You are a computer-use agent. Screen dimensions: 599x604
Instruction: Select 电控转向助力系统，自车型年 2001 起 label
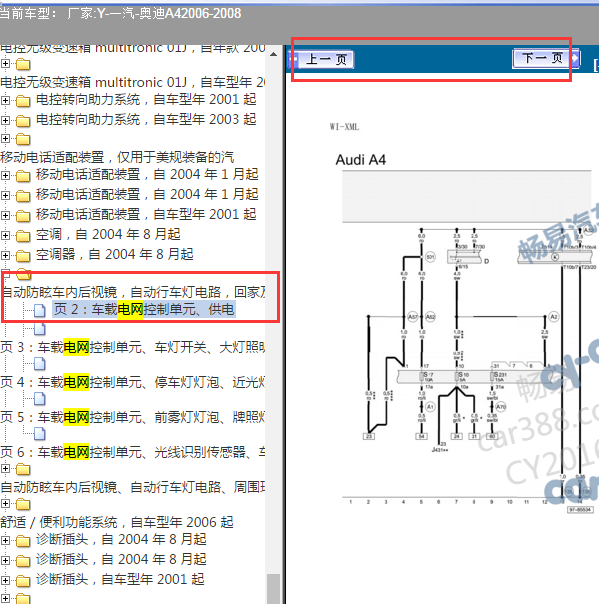click(146, 99)
